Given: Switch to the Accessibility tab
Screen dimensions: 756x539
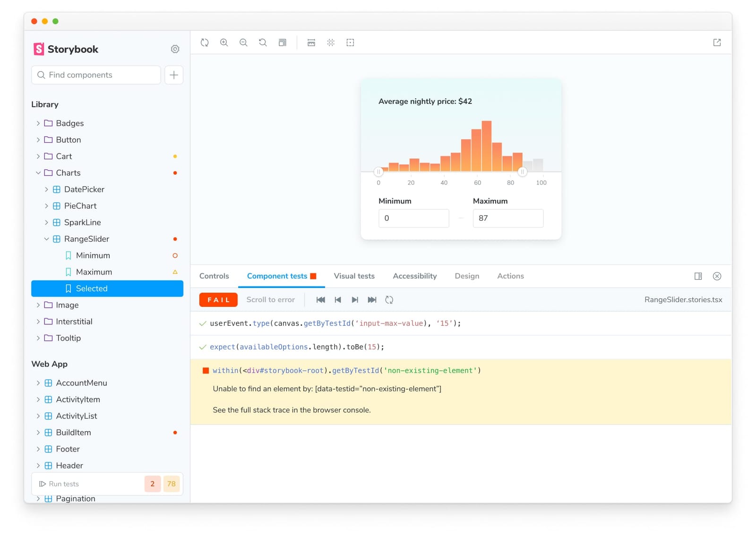Looking at the screenshot, I should [x=414, y=276].
